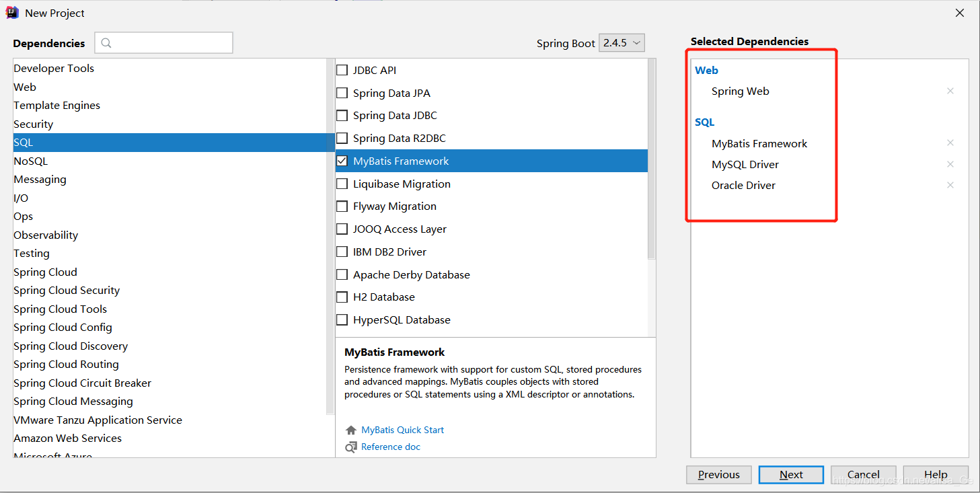
Task: Click the Next button
Action: click(790, 474)
